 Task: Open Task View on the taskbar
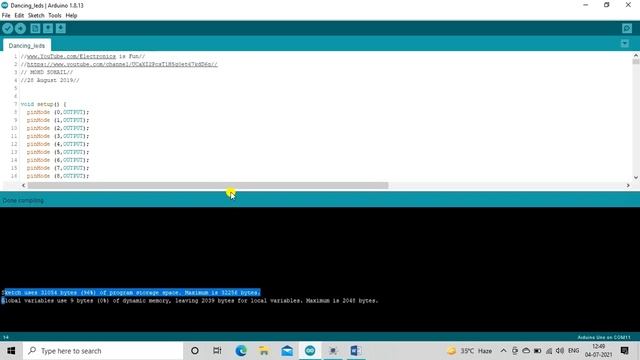tap(217, 351)
